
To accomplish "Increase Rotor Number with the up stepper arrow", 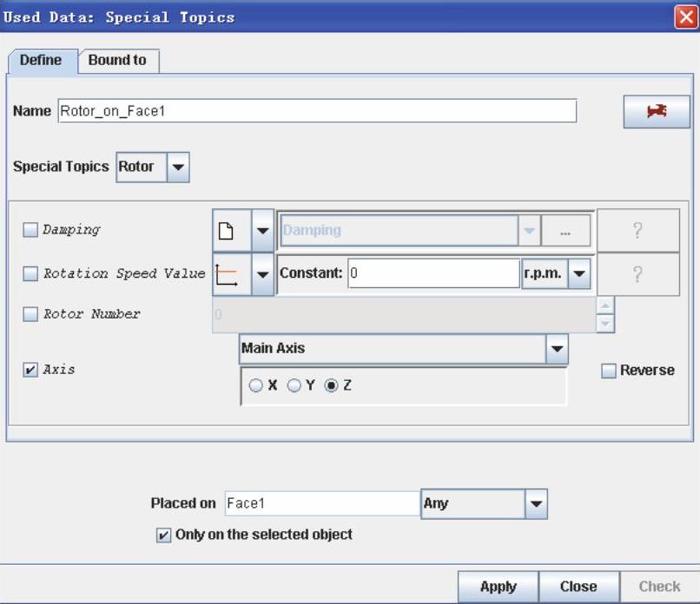I will pyautogui.click(x=605, y=305).
